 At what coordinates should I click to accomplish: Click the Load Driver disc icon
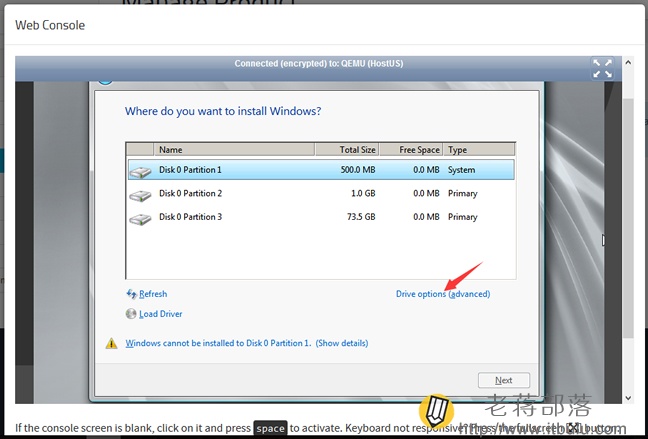131,314
